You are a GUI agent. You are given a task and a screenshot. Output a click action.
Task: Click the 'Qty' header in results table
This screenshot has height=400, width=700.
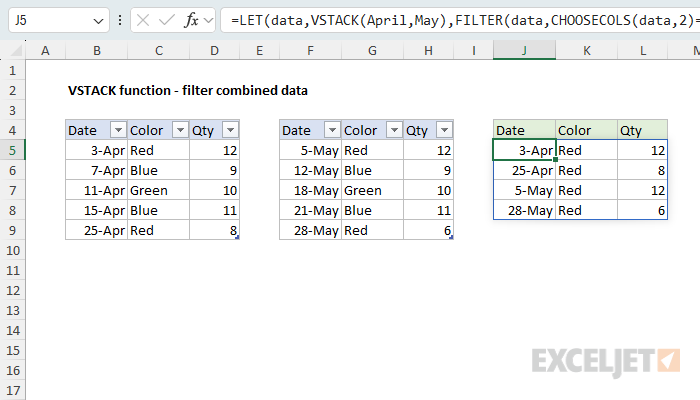pyautogui.click(x=642, y=130)
